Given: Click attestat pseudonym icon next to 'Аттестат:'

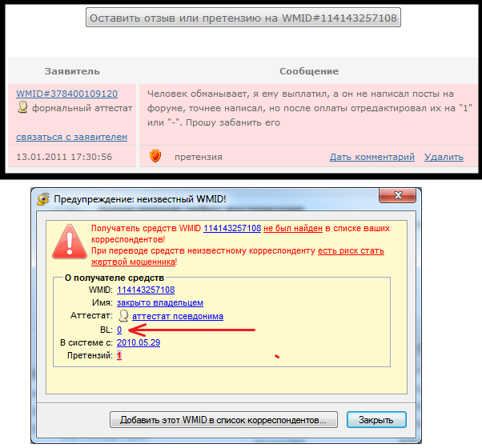Looking at the screenshot, I should pyautogui.click(x=123, y=316).
